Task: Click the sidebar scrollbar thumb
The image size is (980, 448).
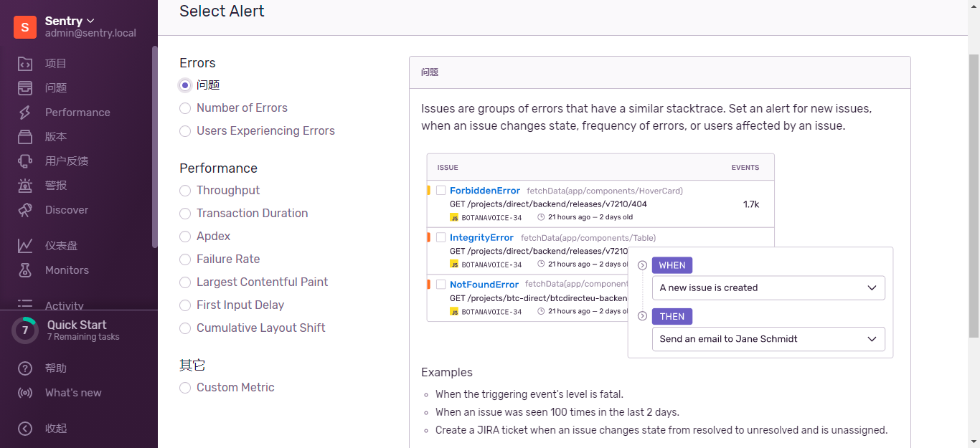Action: pos(154,147)
